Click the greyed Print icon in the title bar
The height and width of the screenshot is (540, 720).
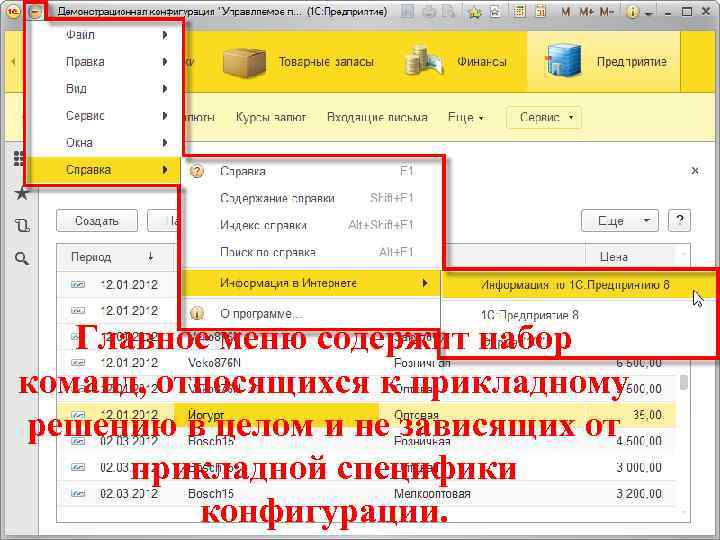pyautogui.click(x=428, y=11)
